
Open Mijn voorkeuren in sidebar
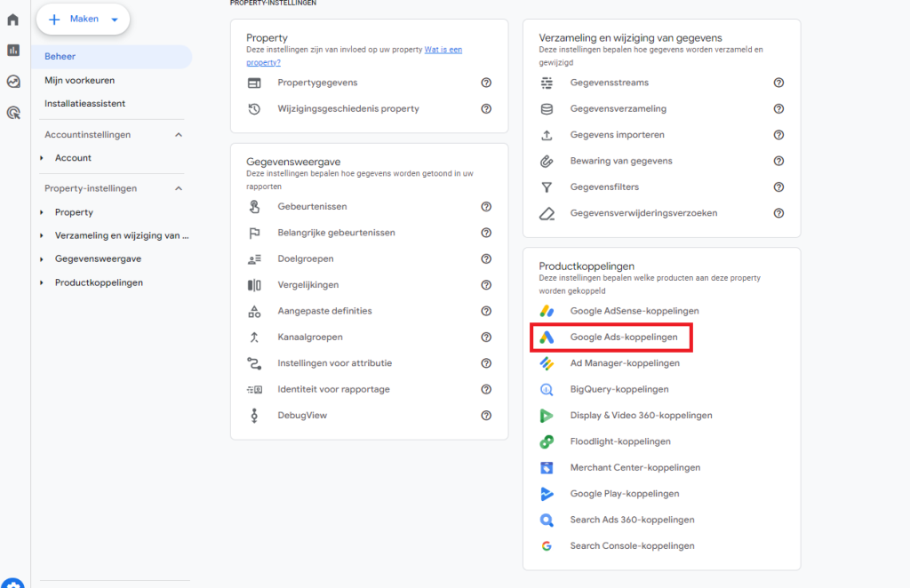[79, 80]
